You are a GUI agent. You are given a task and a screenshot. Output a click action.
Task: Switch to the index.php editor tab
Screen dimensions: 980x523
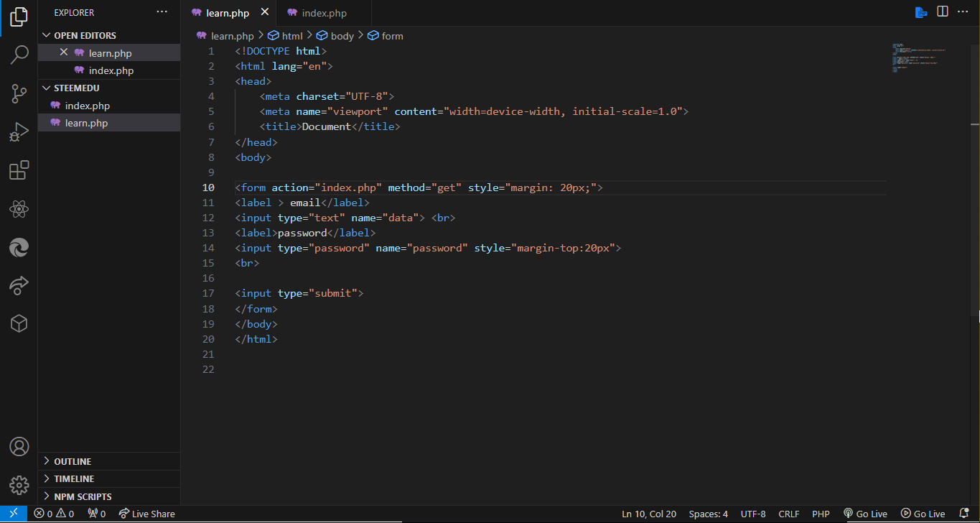click(324, 13)
